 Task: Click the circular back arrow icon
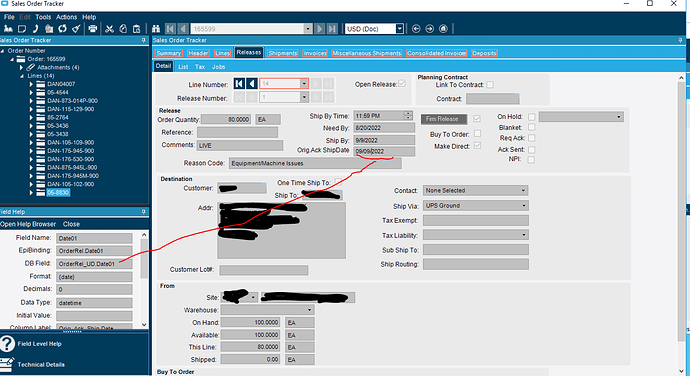click(x=416, y=29)
